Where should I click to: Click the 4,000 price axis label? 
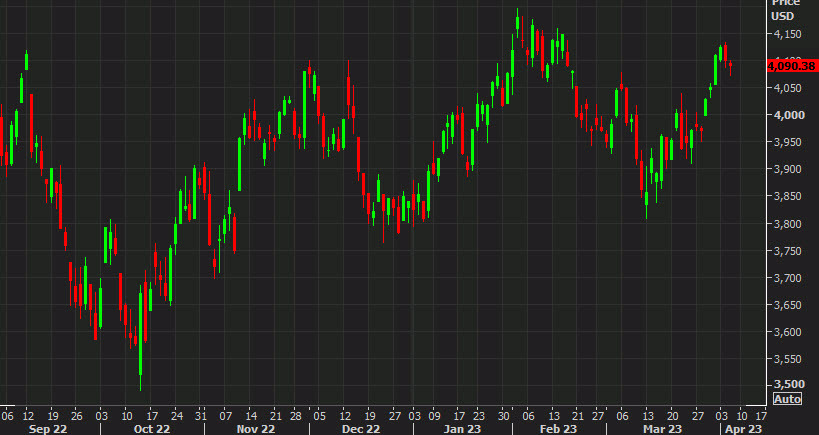tap(787, 115)
